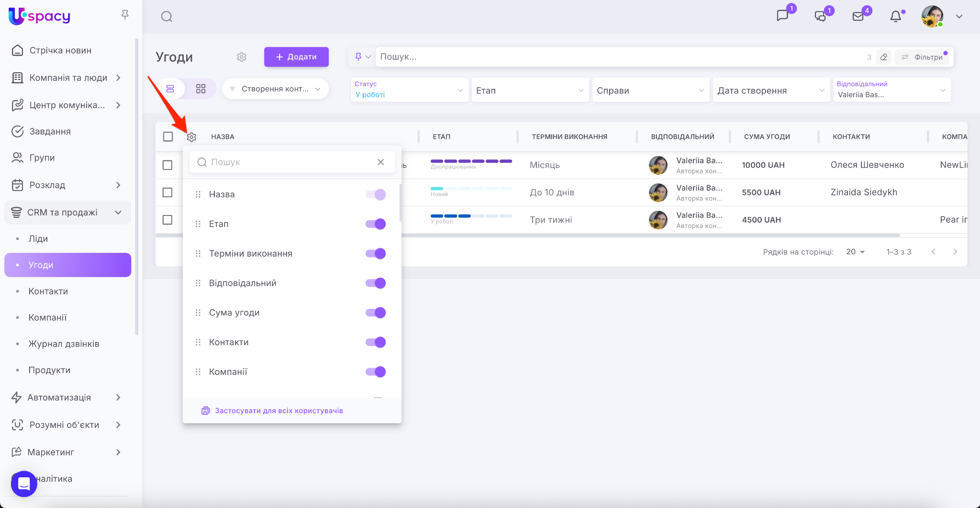980x508 pixels.
Task: Open the mail envelope icon
Action: (858, 17)
